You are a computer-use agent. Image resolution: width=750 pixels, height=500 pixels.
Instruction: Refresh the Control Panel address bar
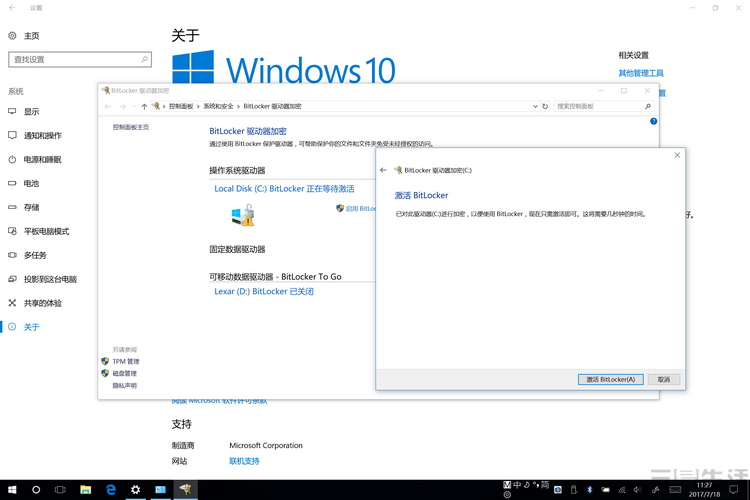pyautogui.click(x=545, y=106)
